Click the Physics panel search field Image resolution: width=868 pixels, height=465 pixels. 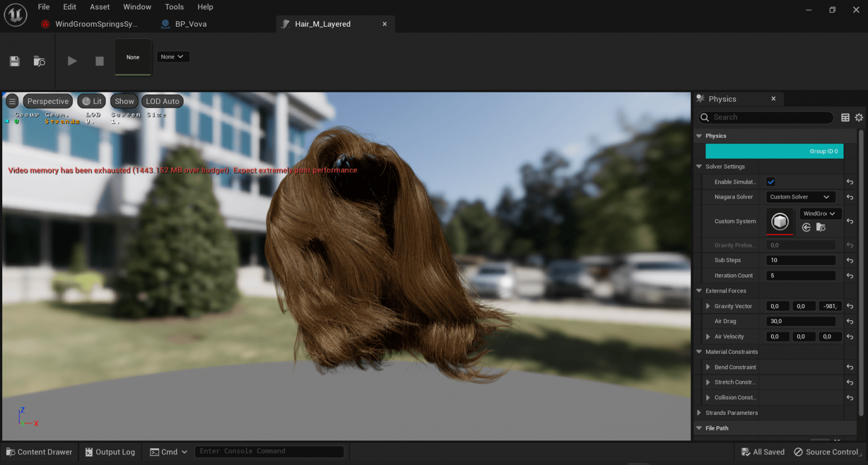766,117
